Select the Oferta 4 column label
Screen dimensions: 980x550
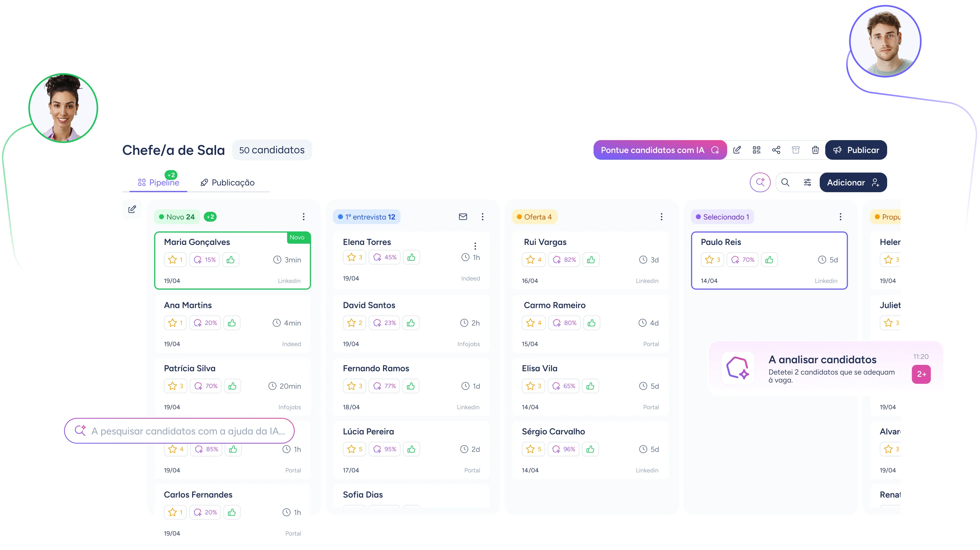coord(534,216)
